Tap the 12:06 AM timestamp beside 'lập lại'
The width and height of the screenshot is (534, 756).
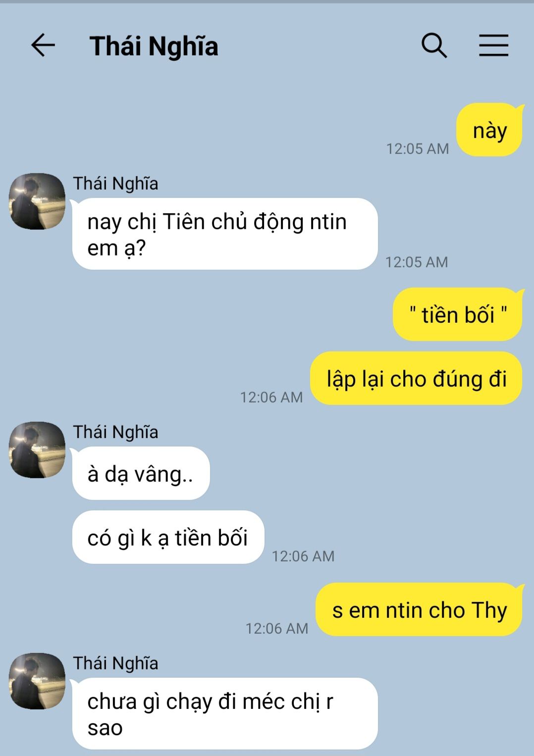point(271,397)
